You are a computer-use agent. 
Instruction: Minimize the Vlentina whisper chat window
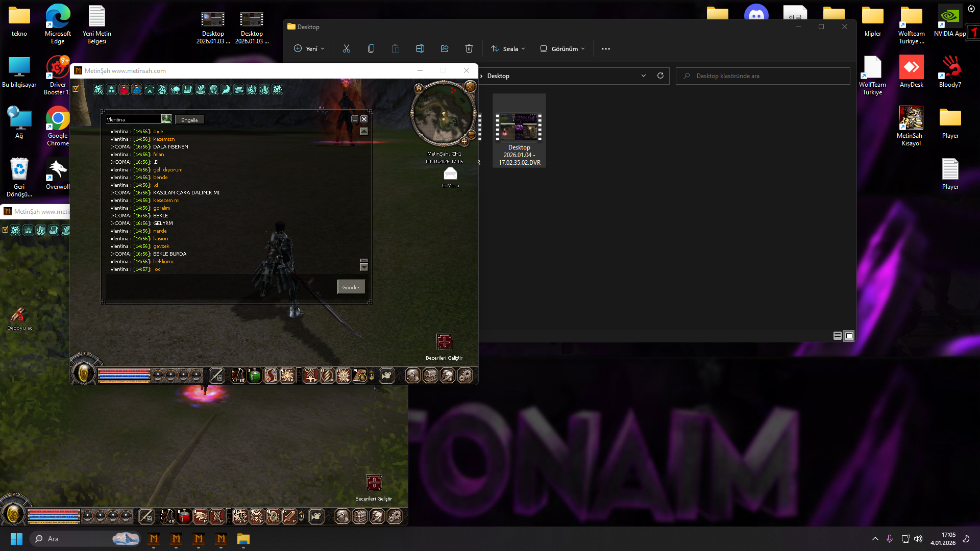click(x=355, y=119)
